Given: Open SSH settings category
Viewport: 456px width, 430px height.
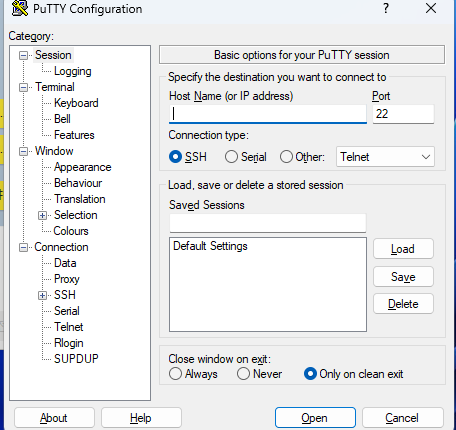Looking at the screenshot, I should point(65,295).
